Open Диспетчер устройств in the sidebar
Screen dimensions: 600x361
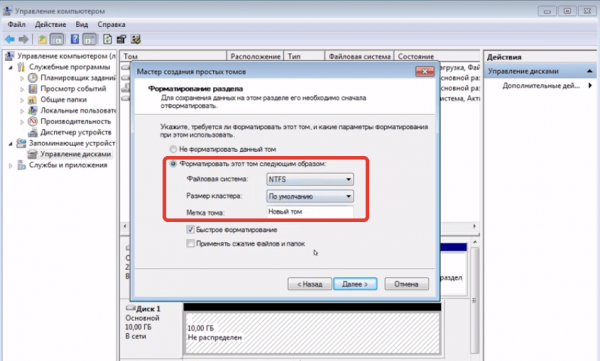[x=76, y=132]
